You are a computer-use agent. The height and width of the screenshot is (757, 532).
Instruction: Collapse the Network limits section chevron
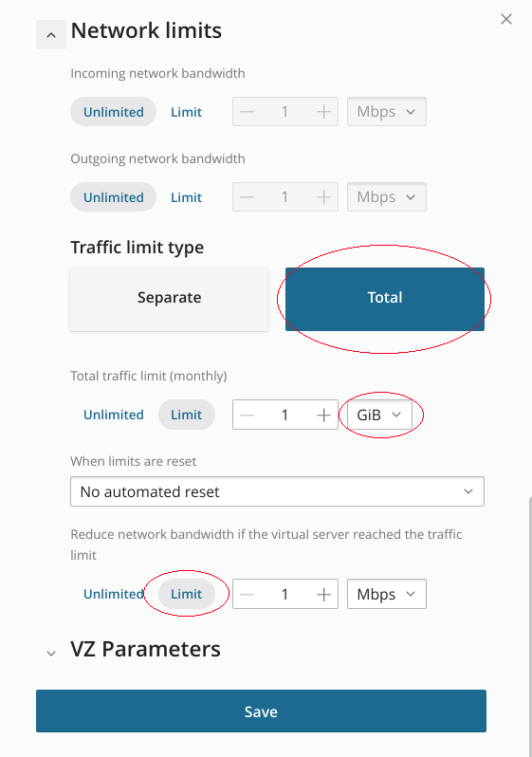tap(51, 35)
